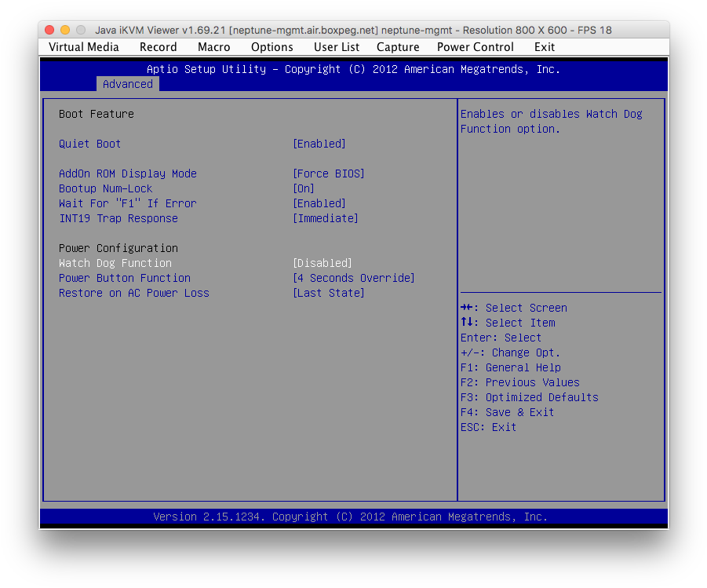This screenshot has width=707, height=588.
Task: Select the INT19 Trap Response setting
Action: (118, 218)
